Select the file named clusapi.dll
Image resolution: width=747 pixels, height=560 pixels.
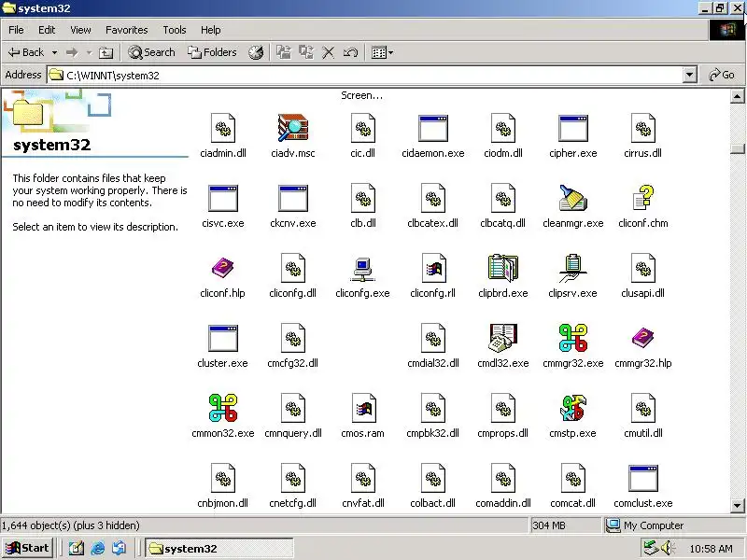click(x=642, y=275)
